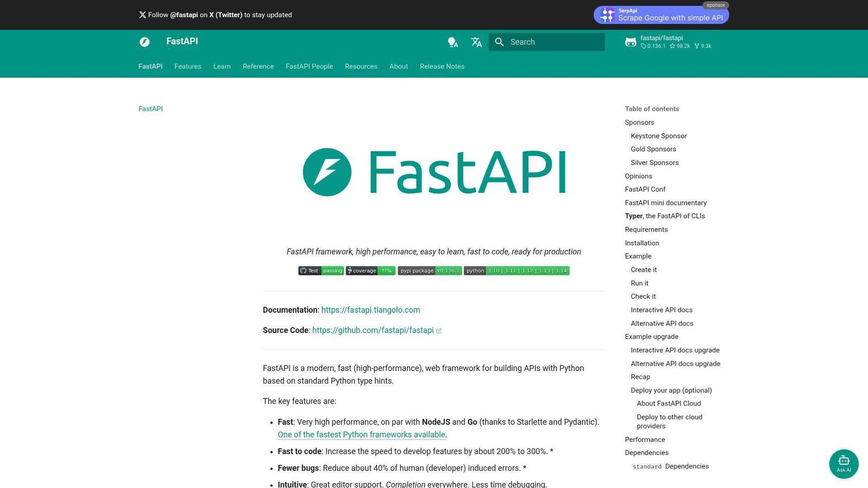Jump to Run it section
Screen dimensions: 868x488
coord(640,283)
